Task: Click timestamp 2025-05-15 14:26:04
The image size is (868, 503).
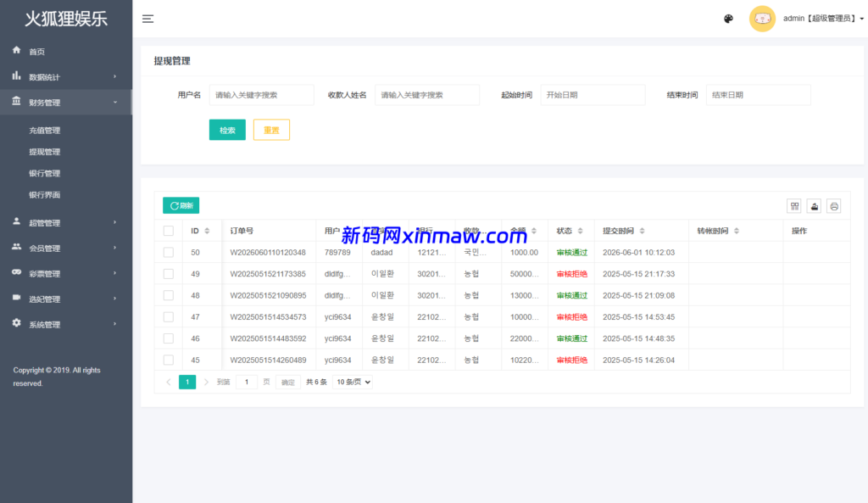Action: [639, 360]
